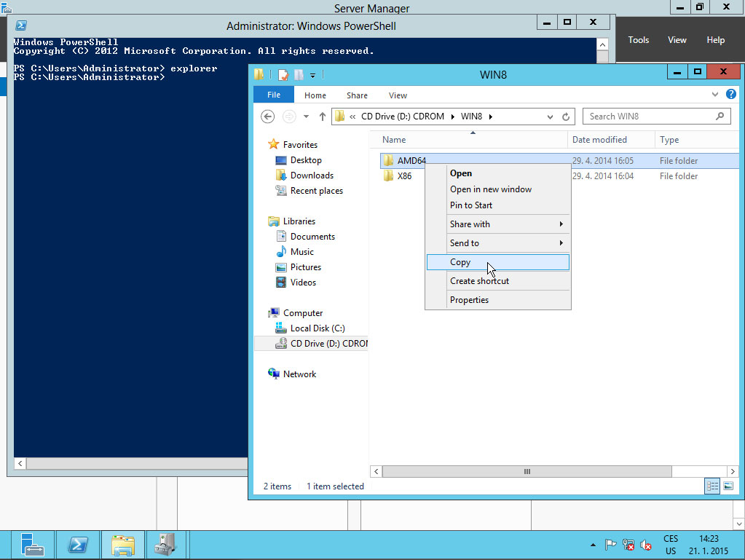The width and height of the screenshot is (745, 560).
Task: Click the Back arrow in Explorer
Action: pyautogui.click(x=268, y=117)
